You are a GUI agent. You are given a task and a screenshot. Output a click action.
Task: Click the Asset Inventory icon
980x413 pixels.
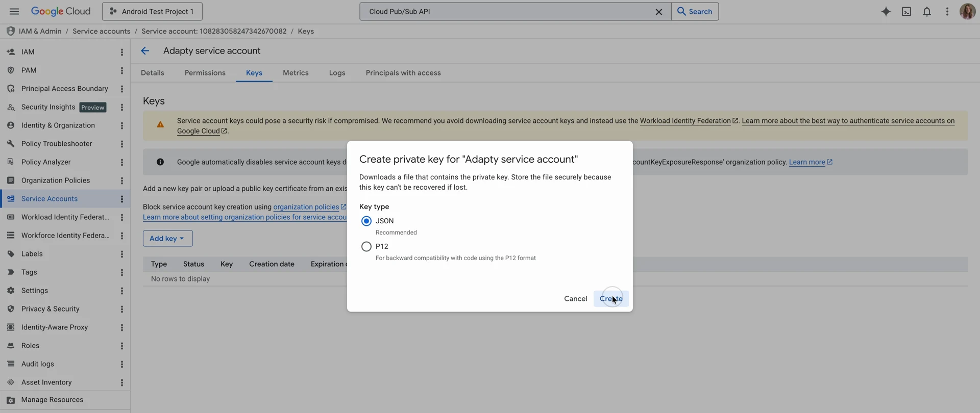11,382
